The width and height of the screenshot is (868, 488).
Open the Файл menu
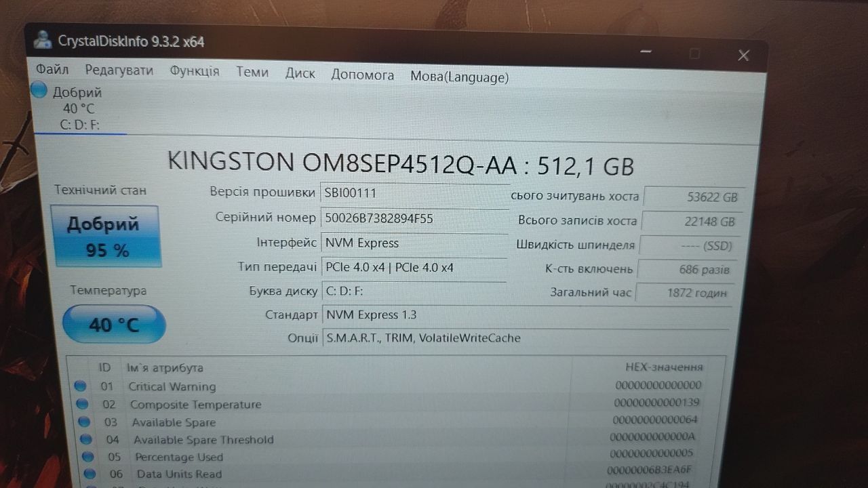tap(52, 69)
